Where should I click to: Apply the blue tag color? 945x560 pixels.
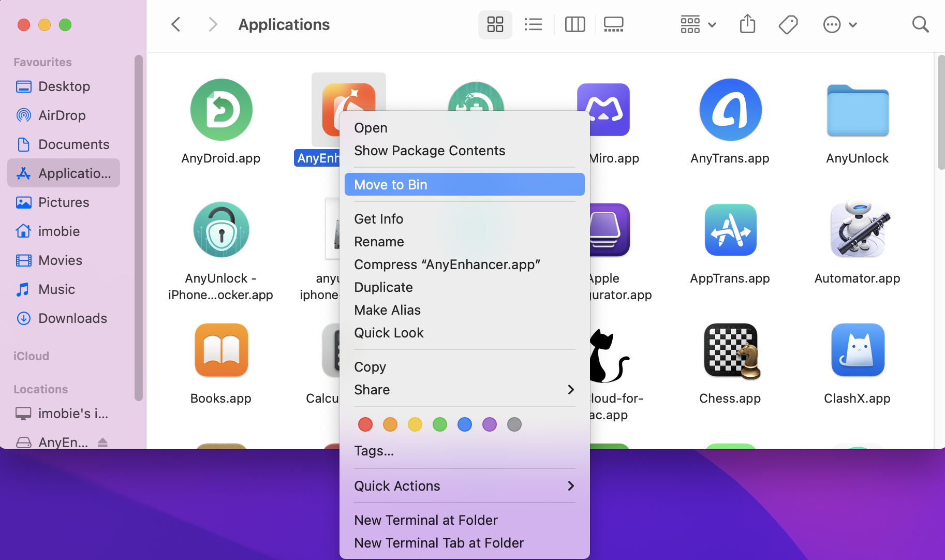465,424
